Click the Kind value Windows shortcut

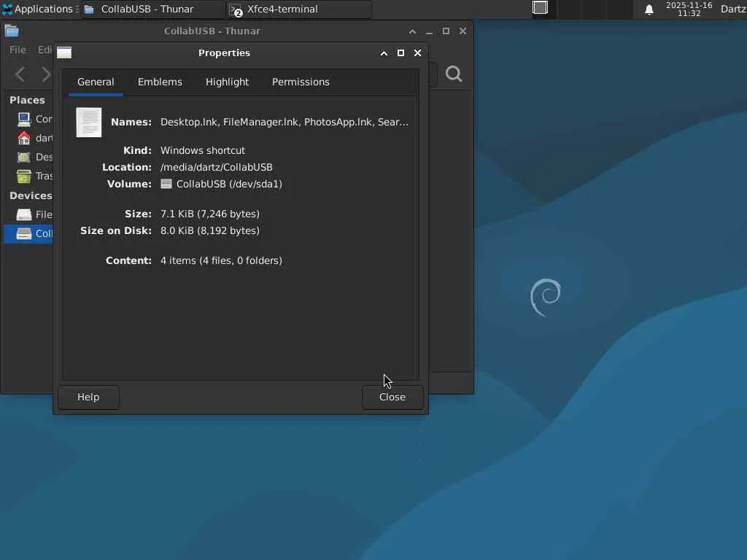coord(203,150)
